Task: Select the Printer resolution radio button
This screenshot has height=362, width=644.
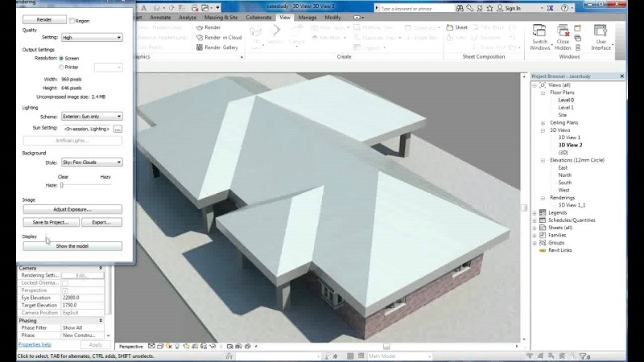Action: [x=62, y=68]
